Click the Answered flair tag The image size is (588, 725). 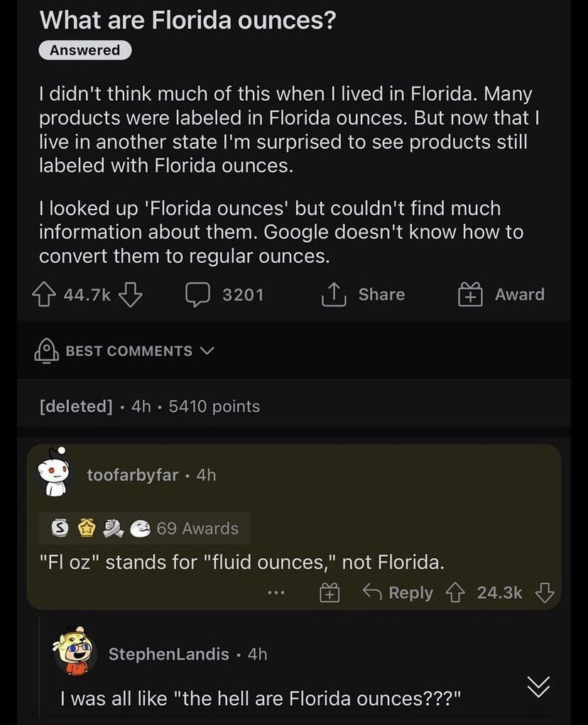point(85,50)
